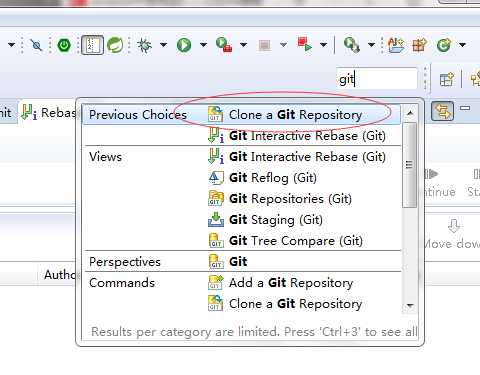Click the results popup scrollbar thumb

point(410,165)
